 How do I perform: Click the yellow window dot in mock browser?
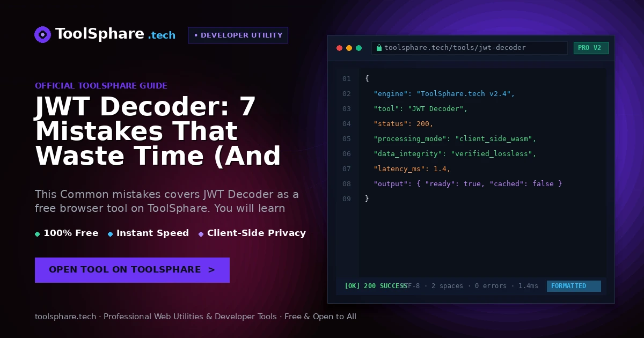(x=349, y=48)
